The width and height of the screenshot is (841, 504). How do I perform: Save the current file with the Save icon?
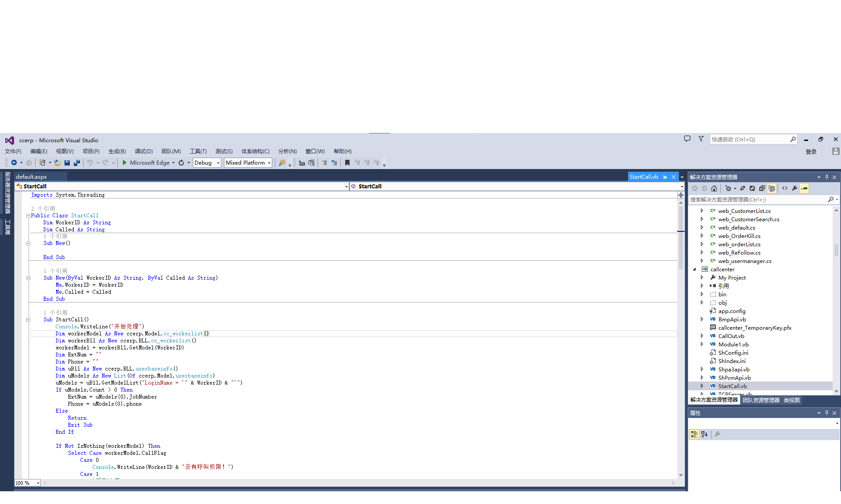pyautogui.click(x=67, y=162)
